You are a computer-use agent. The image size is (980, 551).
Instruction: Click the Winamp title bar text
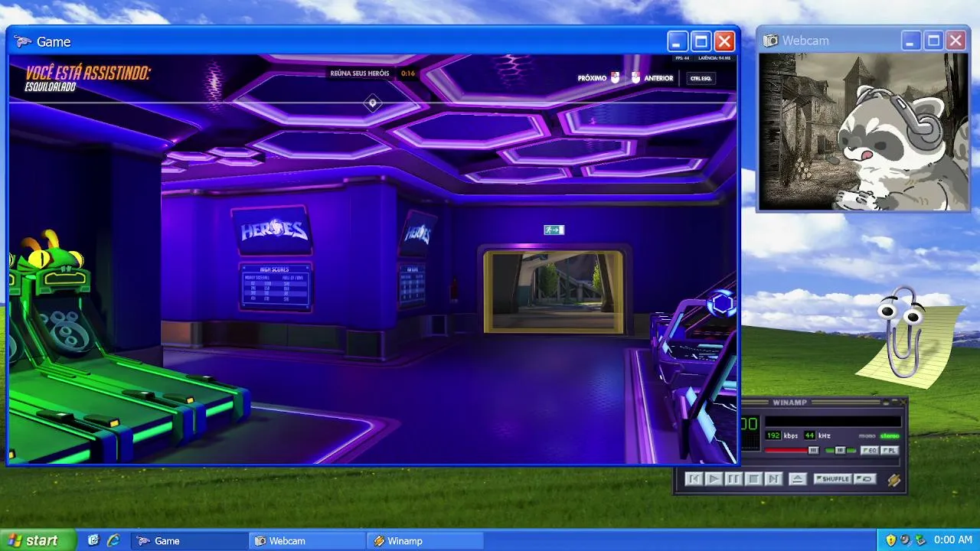790,403
